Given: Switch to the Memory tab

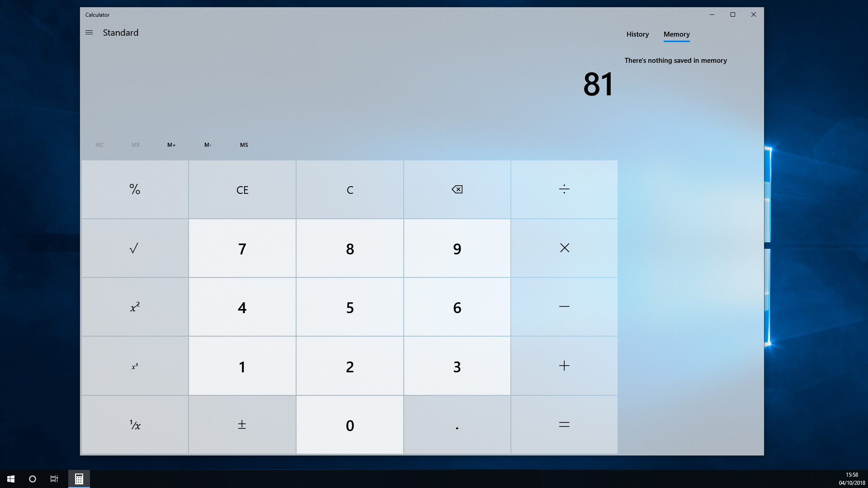Looking at the screenshot, I should (x=676, y=34).
